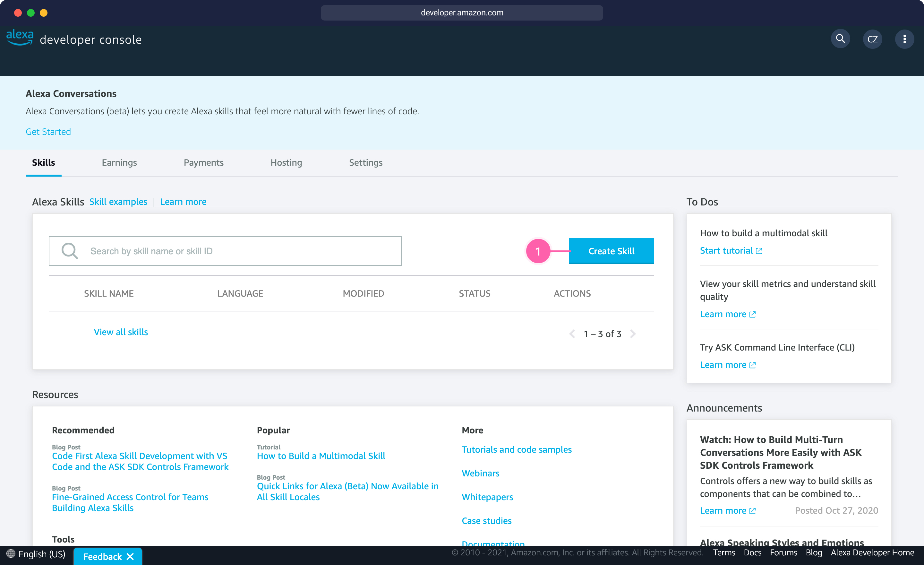
Task: Open the Hosting tab
Action: tap(286, 162)
